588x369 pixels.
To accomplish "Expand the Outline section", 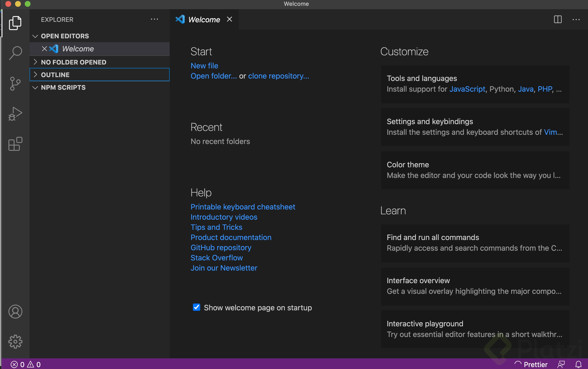I will coord(100,75).
